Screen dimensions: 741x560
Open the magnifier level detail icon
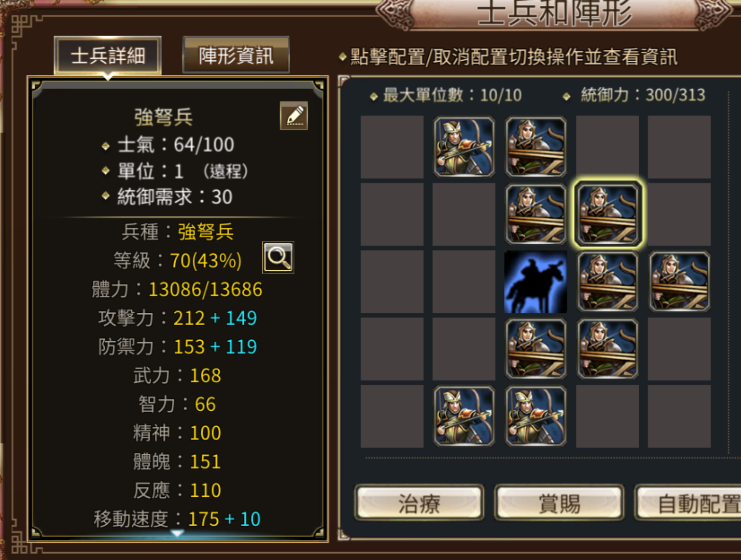(278, 257)
